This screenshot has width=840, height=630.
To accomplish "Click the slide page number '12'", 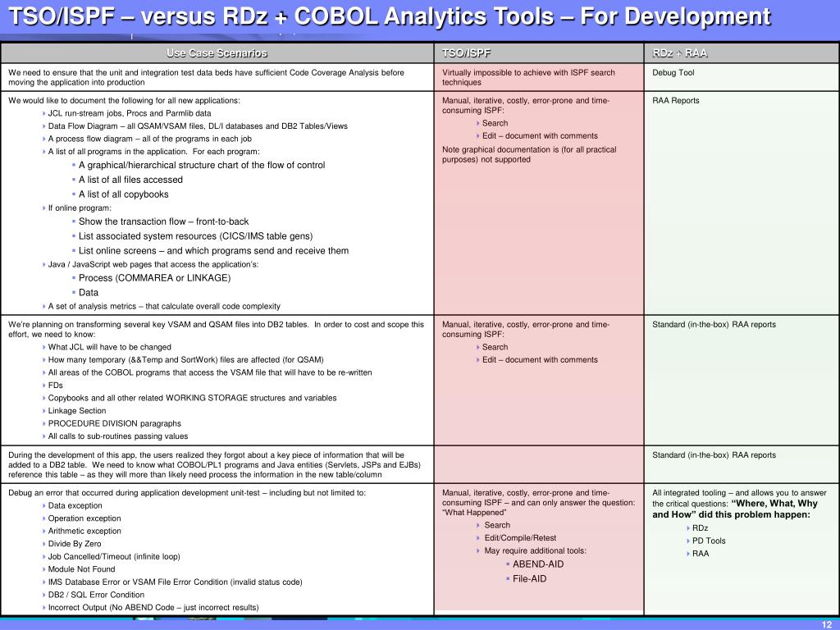I will point(827,624).
